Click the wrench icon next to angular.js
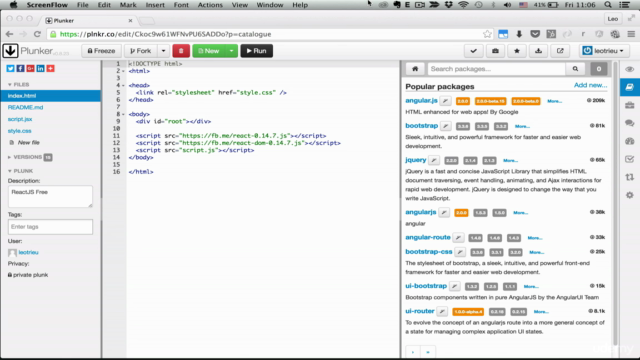Viewport: 640px width, 360px height. point(445,101)
